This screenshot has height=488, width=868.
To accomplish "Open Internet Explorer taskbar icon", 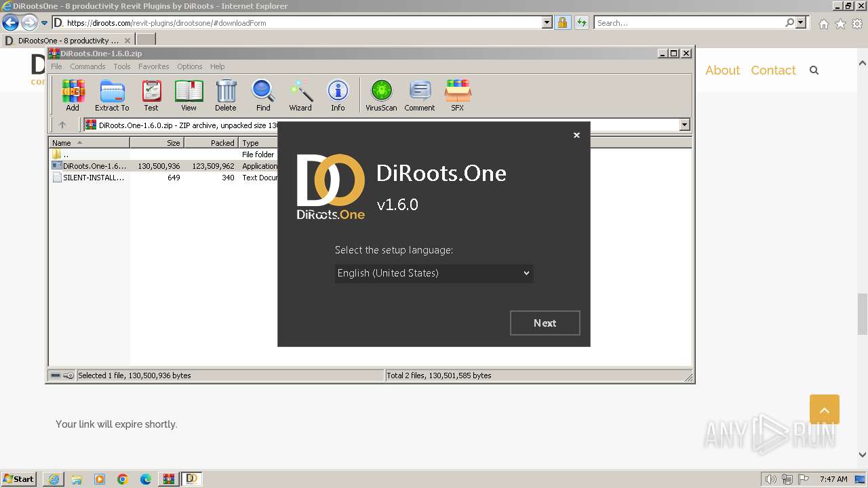I will tap(54, 479).
